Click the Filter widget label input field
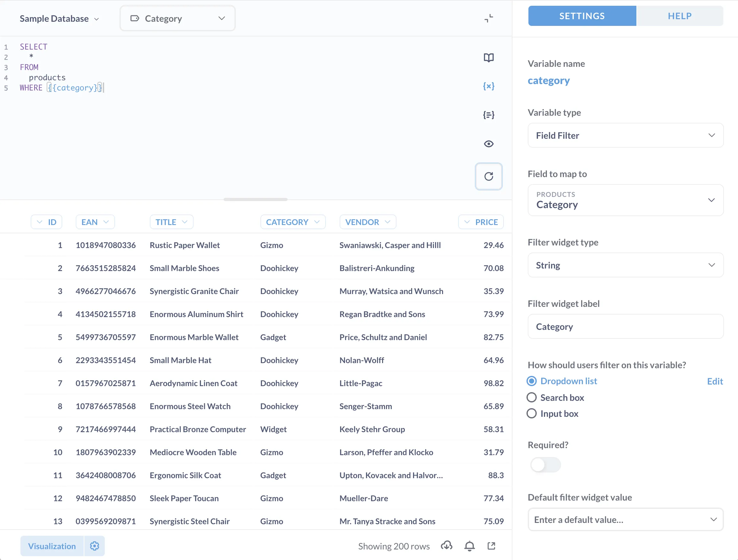 point(625,326)
